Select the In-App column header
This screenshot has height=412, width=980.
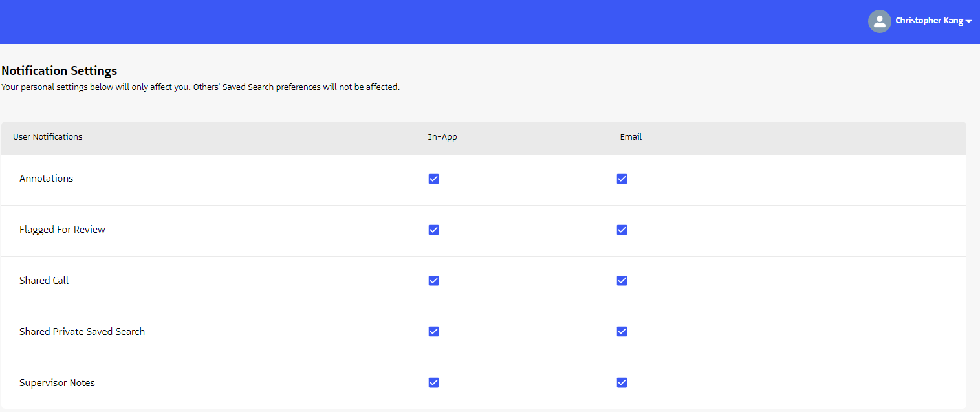[442, 137]
